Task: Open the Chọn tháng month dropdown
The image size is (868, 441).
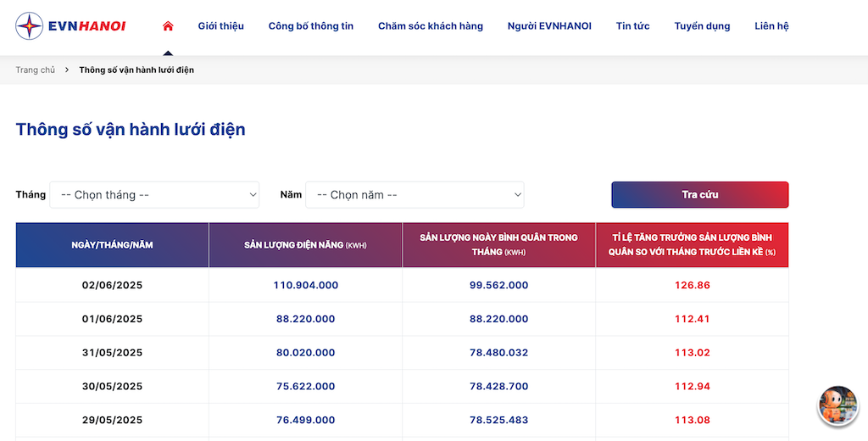Action: pos(154,195)
